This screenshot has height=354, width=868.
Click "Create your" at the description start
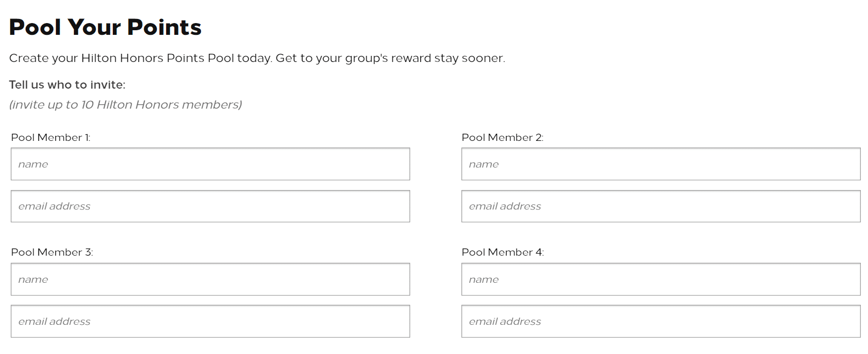tap(43, 58)
